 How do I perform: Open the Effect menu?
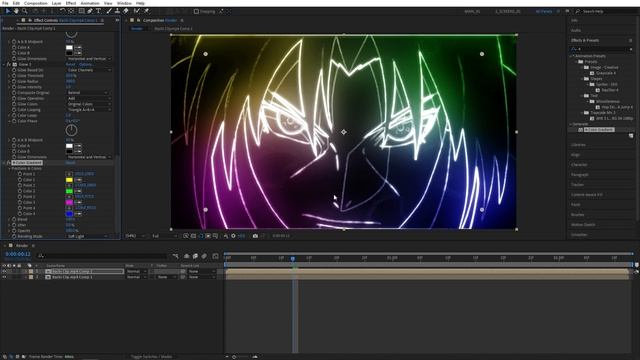pos(71,3)
